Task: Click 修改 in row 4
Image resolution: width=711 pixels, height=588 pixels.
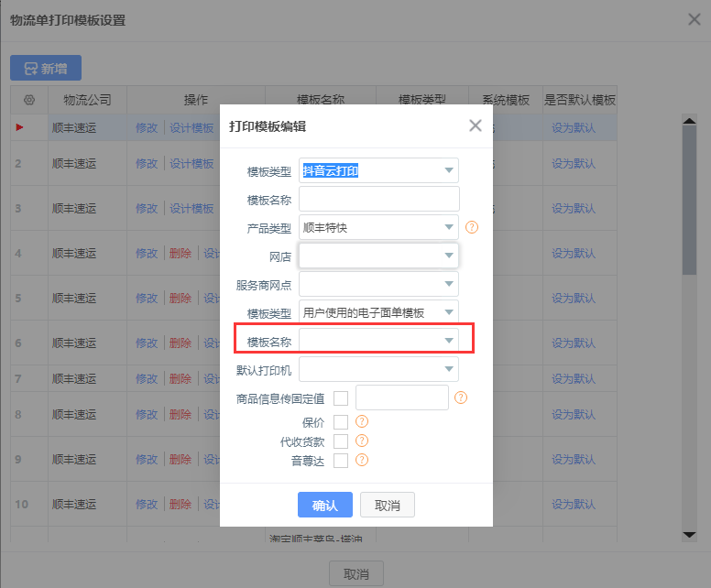Action: pyautogui.click(x=147, y=253)
